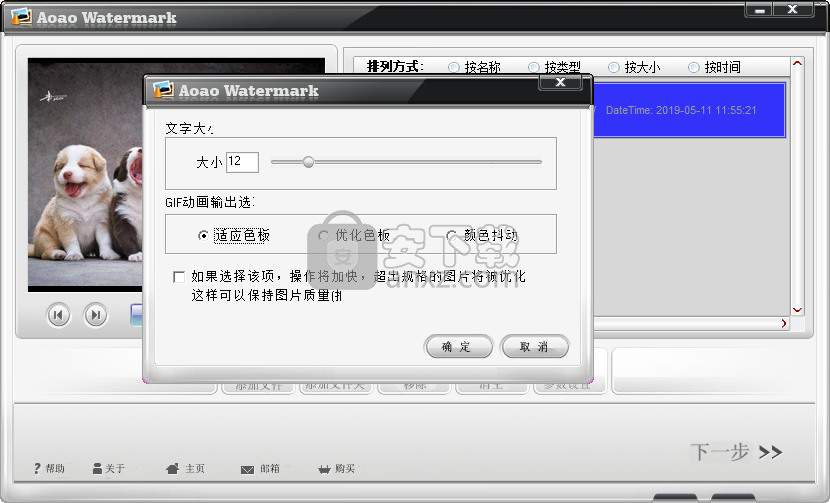The width and height of the screenshot is (830, 503).
Task: Minimize the main Aoao Watermark window
Action: click(760, 10)
